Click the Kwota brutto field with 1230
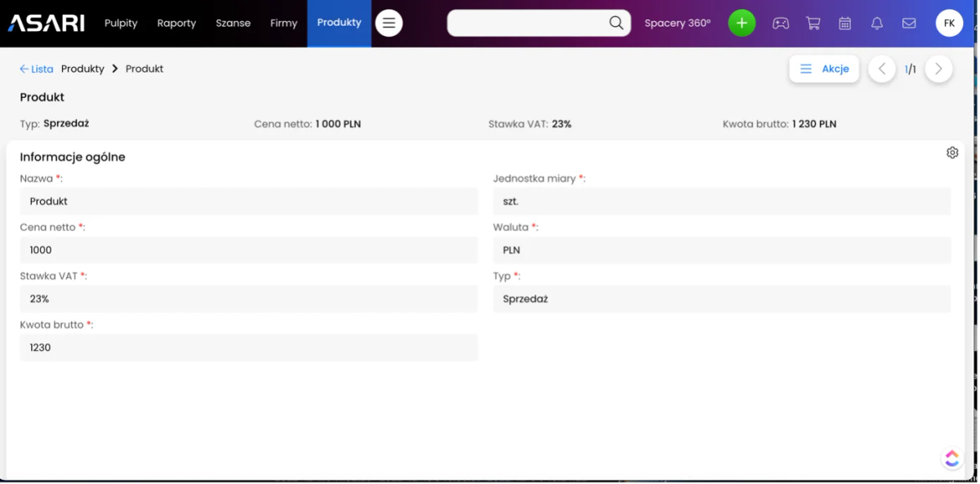 248,348
